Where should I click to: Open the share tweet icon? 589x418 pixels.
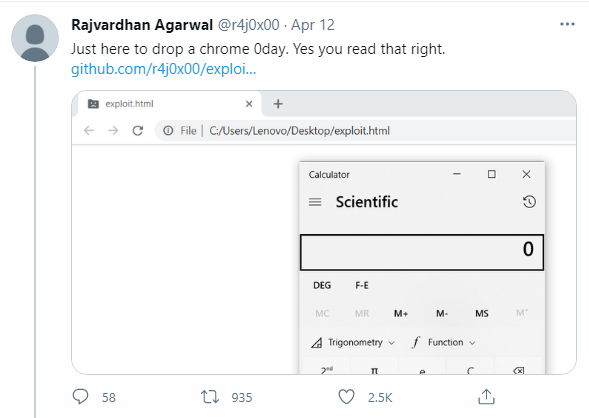(x=486, y=397)
